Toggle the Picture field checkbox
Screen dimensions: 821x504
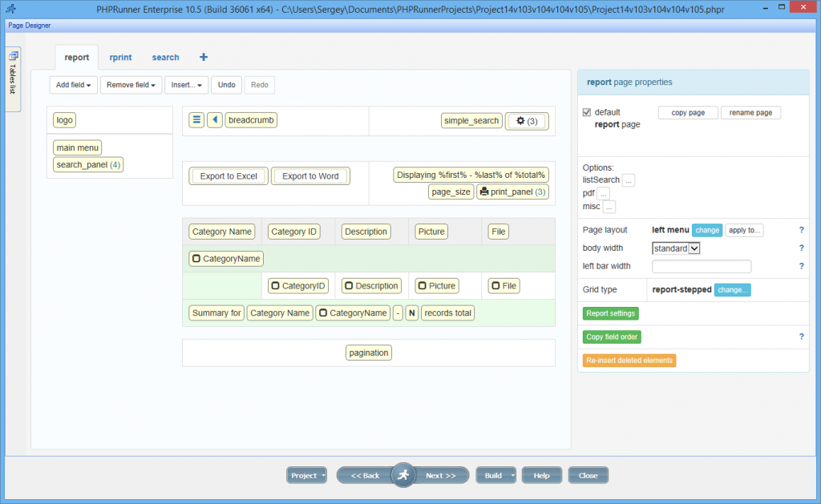pyautogui.click(x=421, y=285)
